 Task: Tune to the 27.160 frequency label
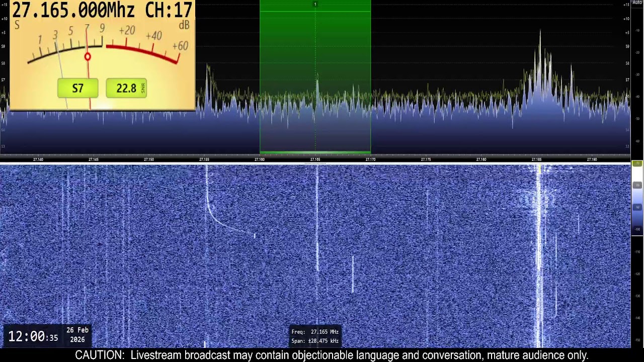[x=260, y=159]
